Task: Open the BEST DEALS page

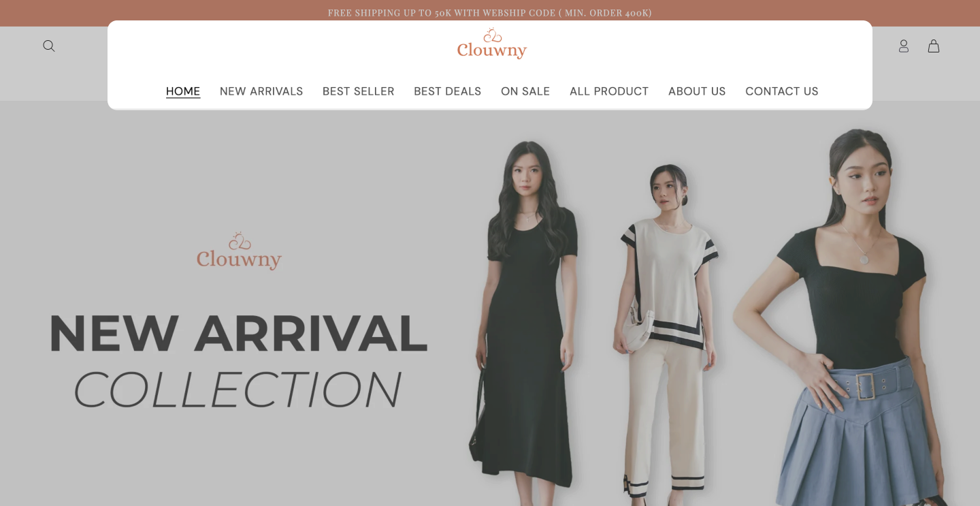Action: [448, 91]
